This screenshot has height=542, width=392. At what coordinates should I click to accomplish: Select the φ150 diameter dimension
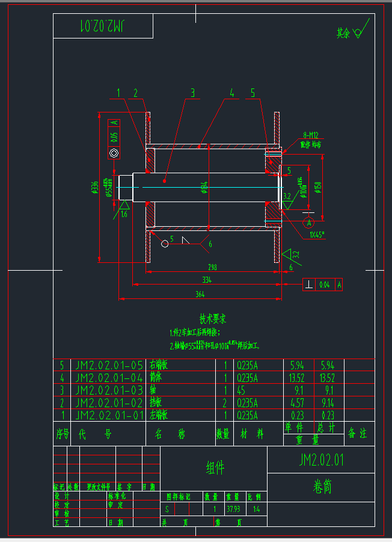tap(318, 188)
